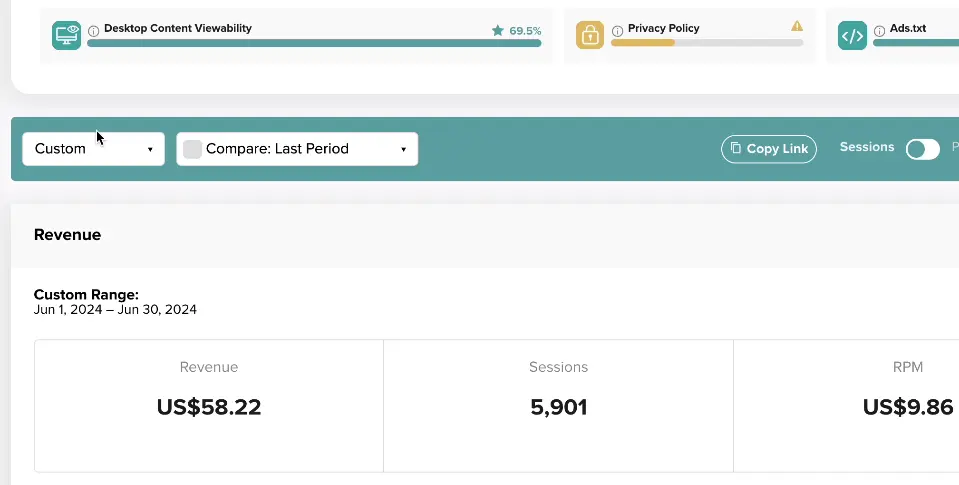
Task: Click the Privacy Policy warning triangle icon
Action: pos(797,26)
